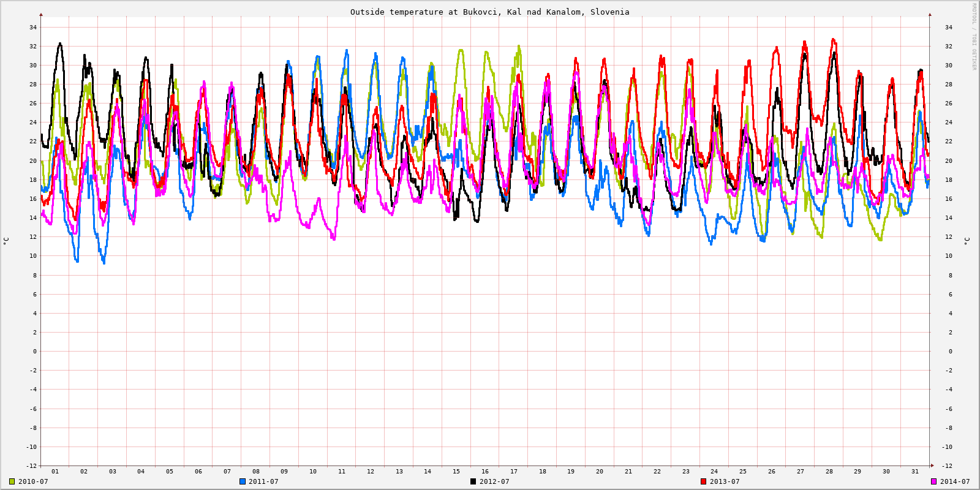This screenshot has width=980, height=490.
Task: Click the black 2012-07 legend swatch
Action: 473,481
